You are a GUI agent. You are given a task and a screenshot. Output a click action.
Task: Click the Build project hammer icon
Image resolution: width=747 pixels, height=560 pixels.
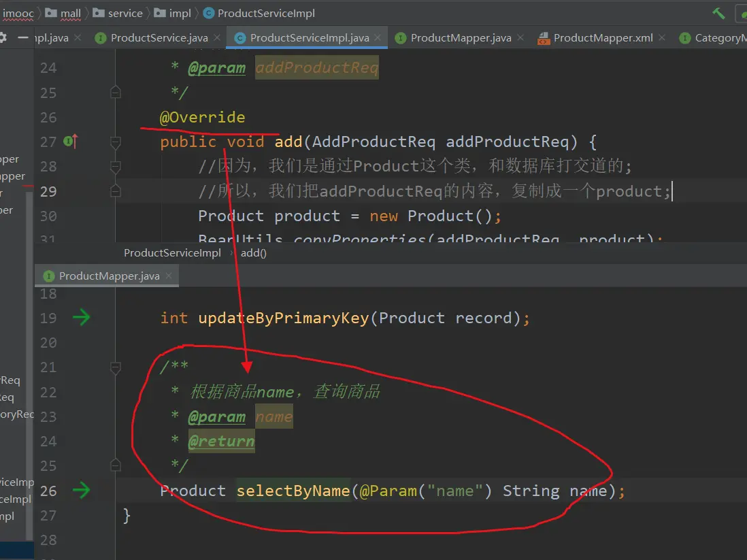click(x=718, y=13)
